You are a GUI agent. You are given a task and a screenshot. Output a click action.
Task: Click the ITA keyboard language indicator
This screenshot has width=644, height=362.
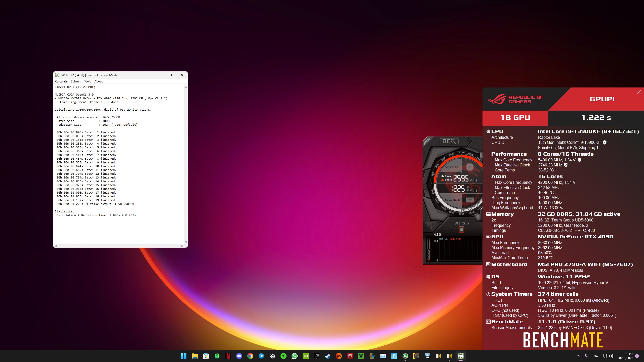pos(596,356)
